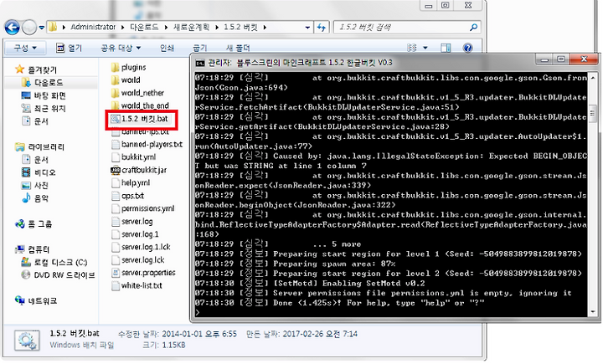Expand the arrow after 1.5.2 버킷 in path
This screenshot has height=364, width=603.
coord(265,28)
